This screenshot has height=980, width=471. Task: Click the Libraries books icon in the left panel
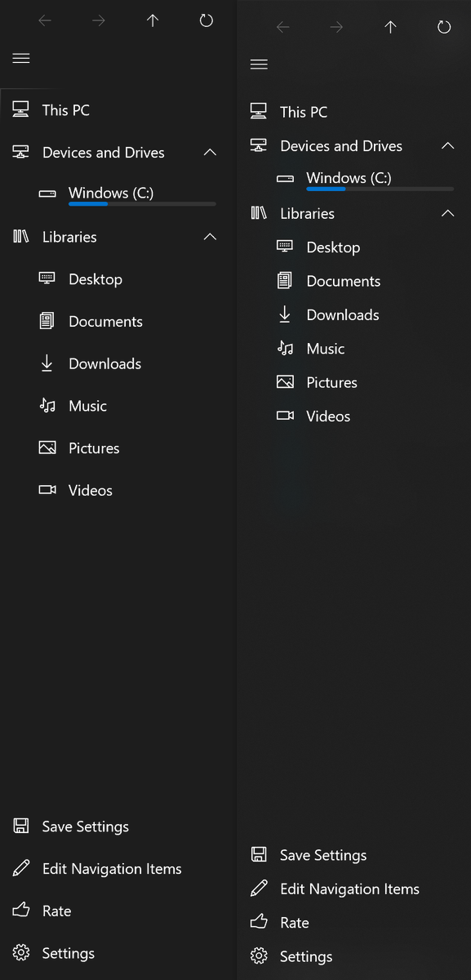tap(21, 237)
